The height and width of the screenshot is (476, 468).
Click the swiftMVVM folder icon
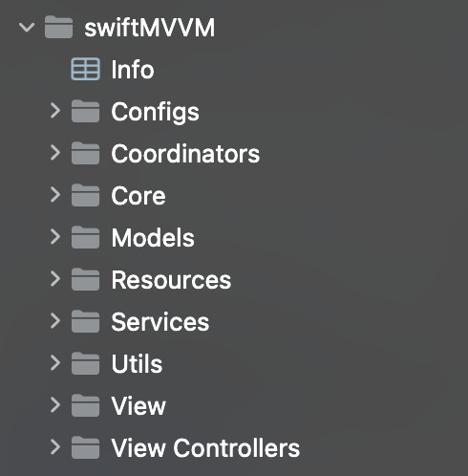pos(58,27)
